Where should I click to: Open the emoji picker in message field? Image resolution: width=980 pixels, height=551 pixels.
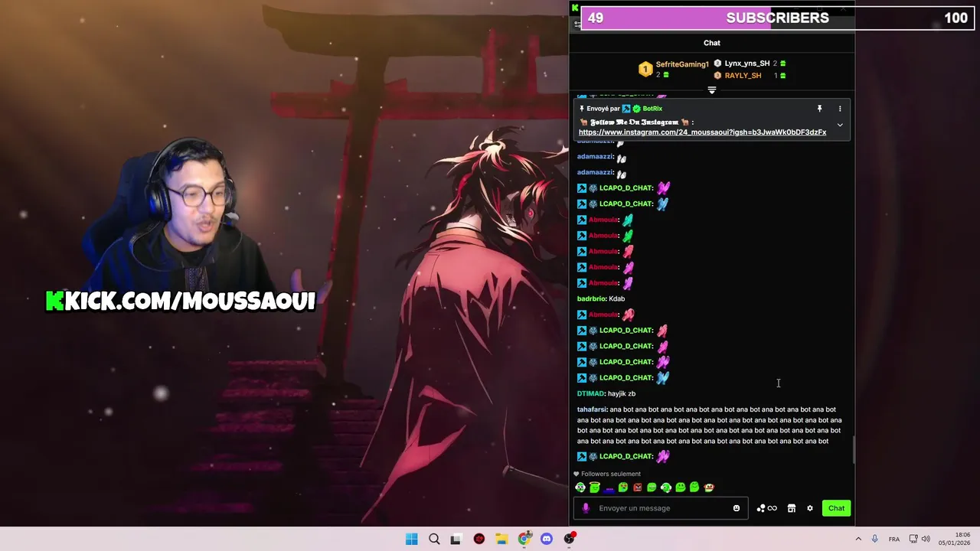pos(737,508)
